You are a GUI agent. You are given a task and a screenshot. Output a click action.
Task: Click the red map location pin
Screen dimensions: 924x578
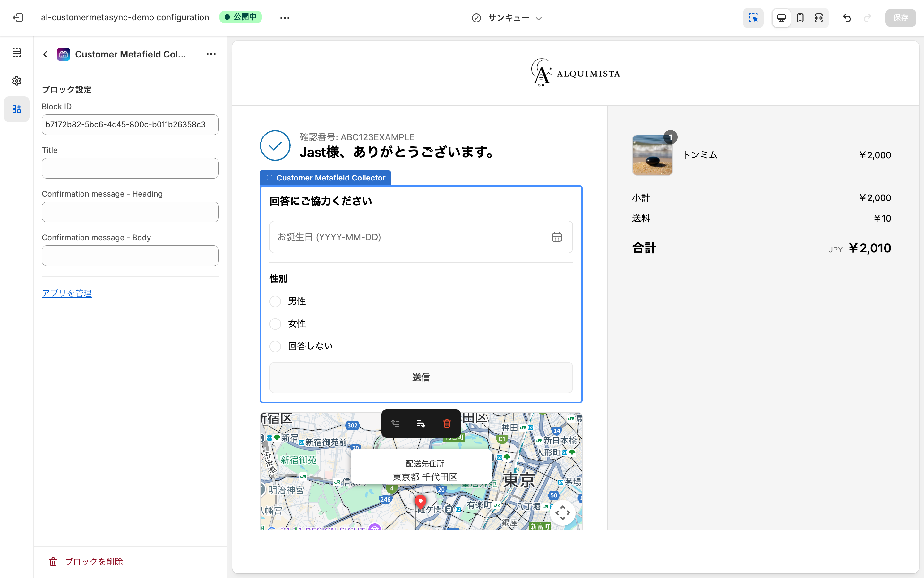[x=420, y=502]
